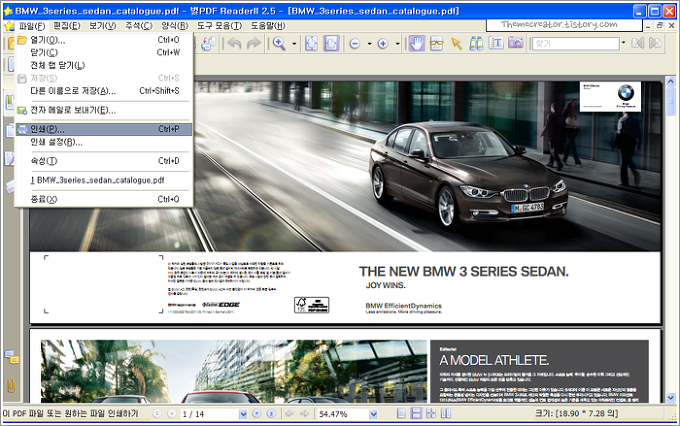Click the zoom in plus icon
The image size is (680, 426).
tap(382, 44)
